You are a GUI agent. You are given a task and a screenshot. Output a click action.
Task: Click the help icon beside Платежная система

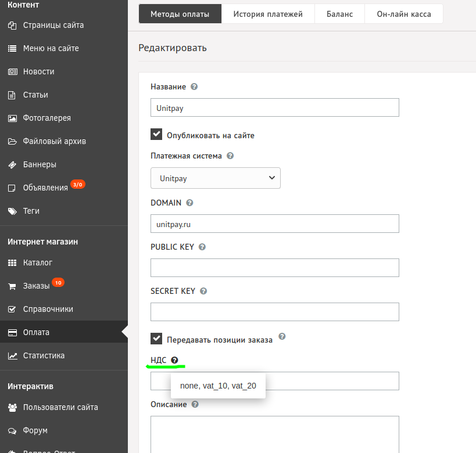coord(230,156)
